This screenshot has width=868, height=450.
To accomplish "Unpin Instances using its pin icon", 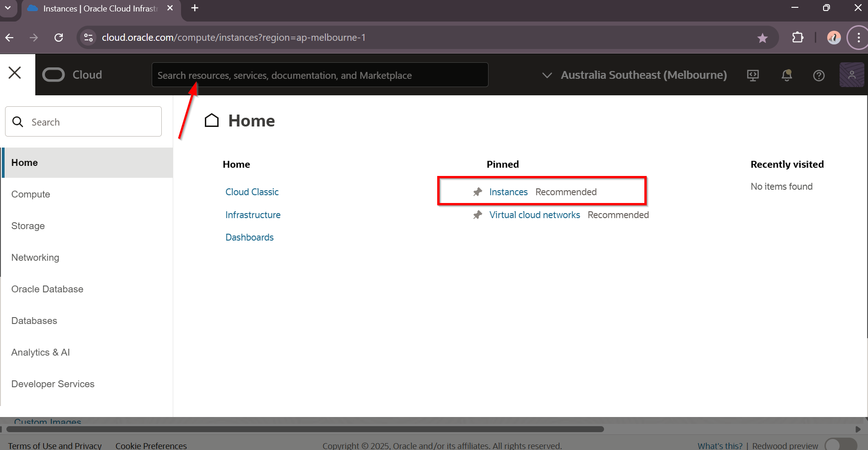I will [478, 192].
